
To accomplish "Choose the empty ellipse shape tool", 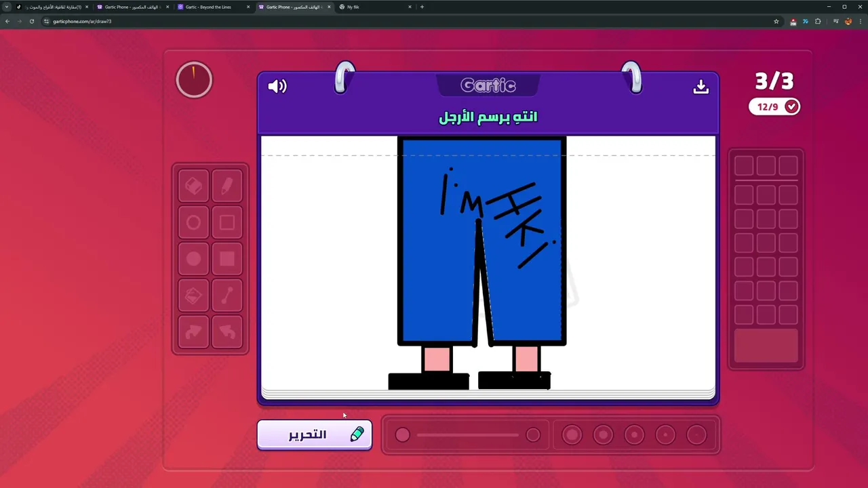I will (x=193, y=223).
